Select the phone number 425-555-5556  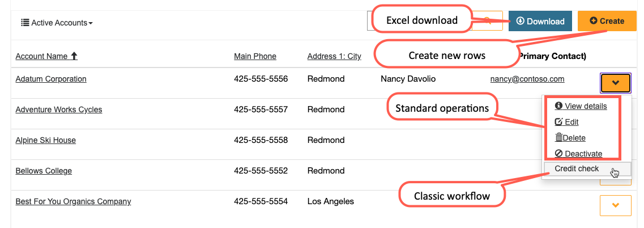261,79
